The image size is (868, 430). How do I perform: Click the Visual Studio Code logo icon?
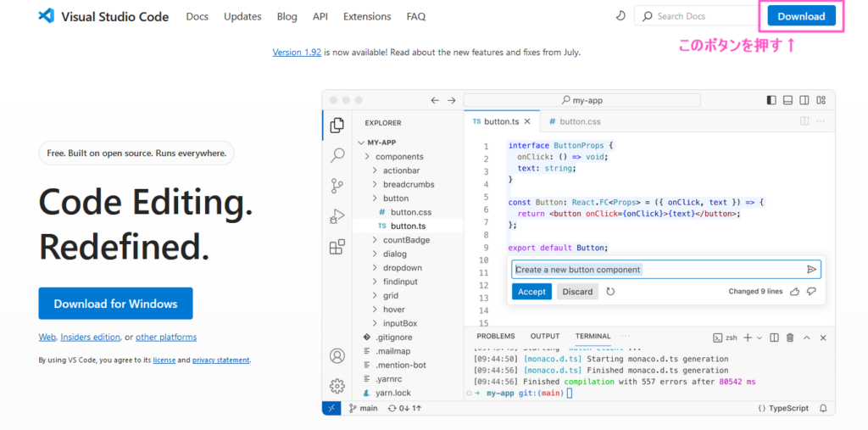tap(46, 16)
